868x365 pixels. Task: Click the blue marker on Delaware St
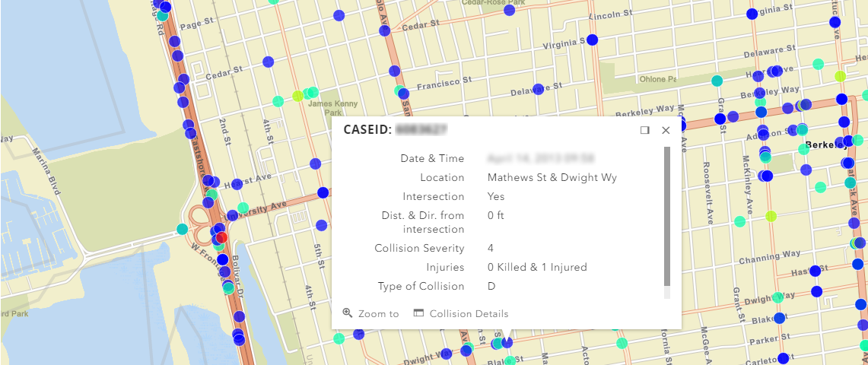point(538,89)
